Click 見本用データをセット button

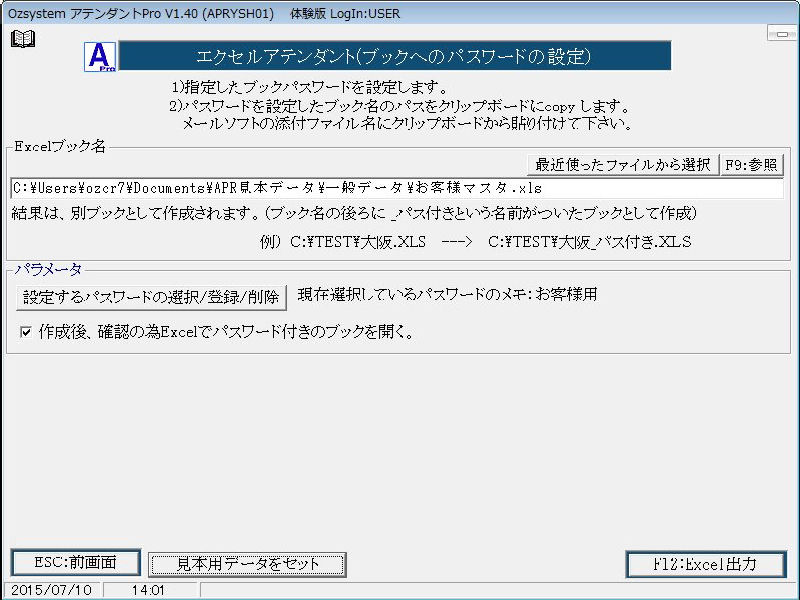click(x=247, y=564)
